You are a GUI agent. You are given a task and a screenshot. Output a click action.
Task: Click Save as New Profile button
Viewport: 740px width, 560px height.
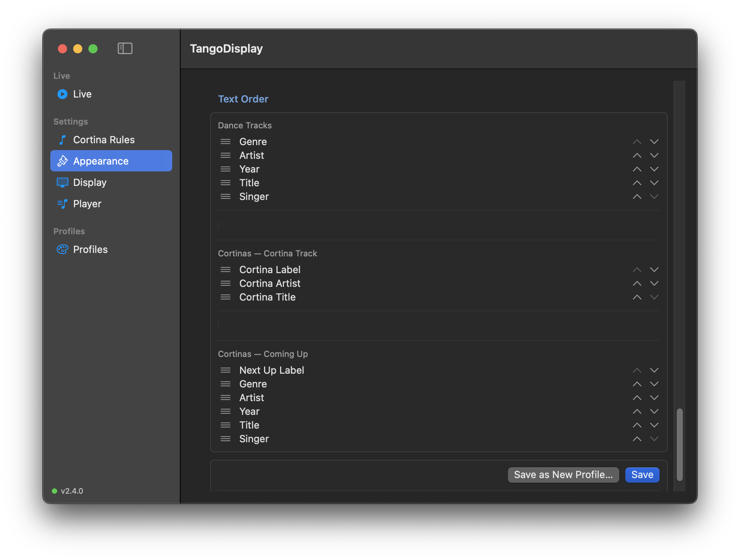(563, 475)
